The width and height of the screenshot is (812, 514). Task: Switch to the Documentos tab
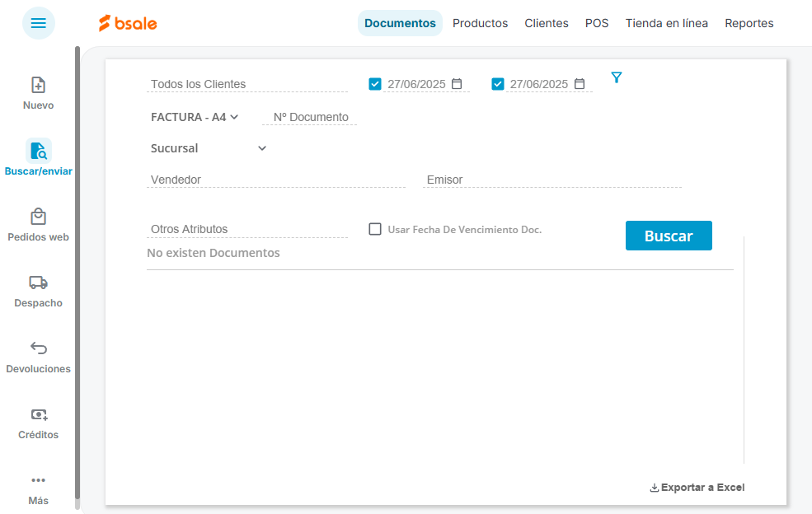[400, 23]
